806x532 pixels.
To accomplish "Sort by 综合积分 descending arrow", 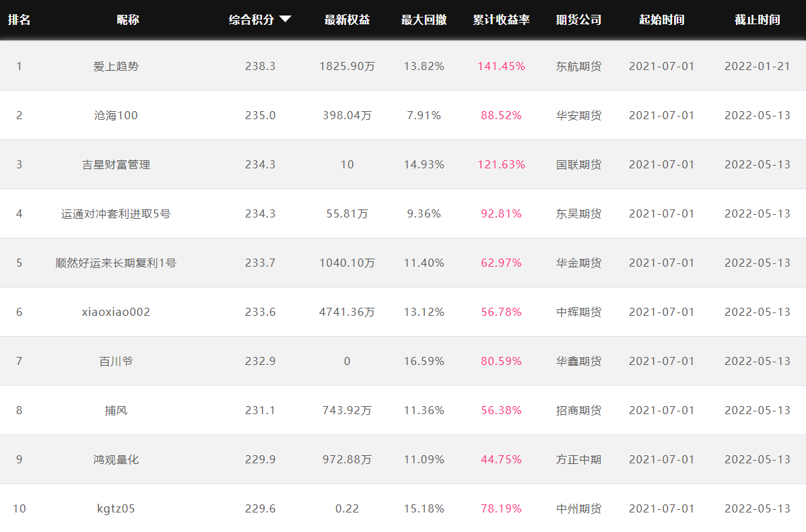I will (286, 20).
